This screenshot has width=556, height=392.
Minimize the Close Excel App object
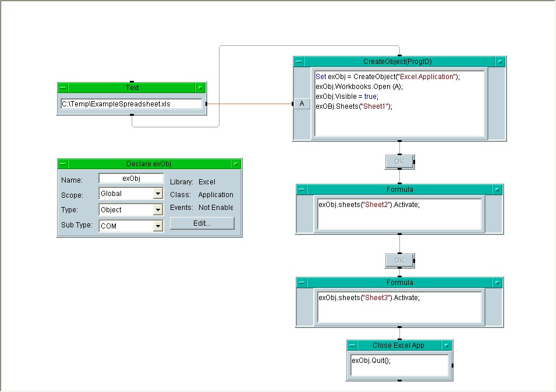point(446,345)
